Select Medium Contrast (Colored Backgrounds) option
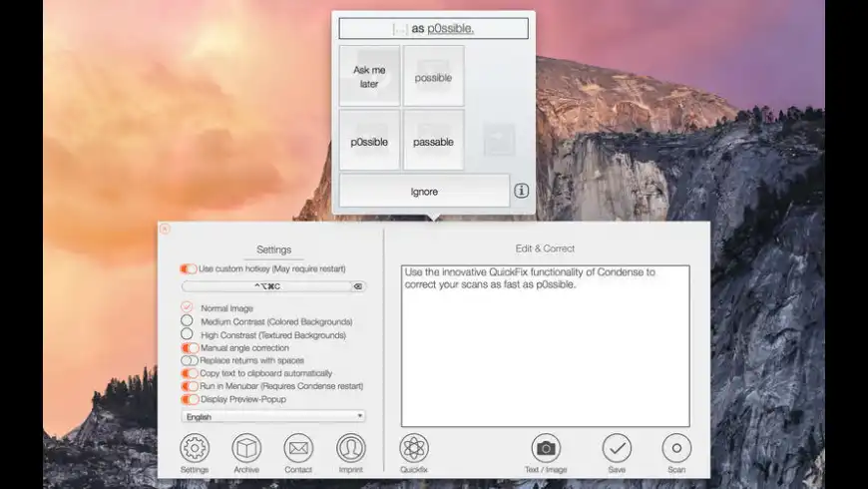This screenshot has height=489, width=868. 187,320
